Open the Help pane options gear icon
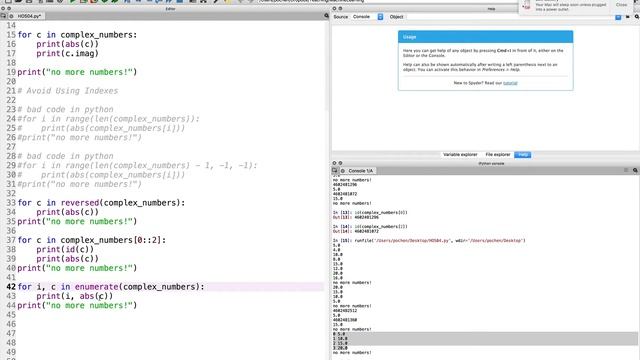This screenshot has width=640, height=360. tap(636, 17)
